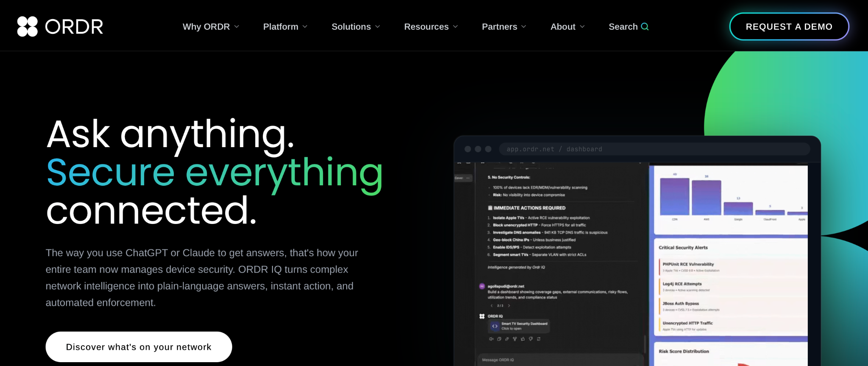
Task: Click the 'Isolate Apple TVs' action item
Action: click(541, 218)
